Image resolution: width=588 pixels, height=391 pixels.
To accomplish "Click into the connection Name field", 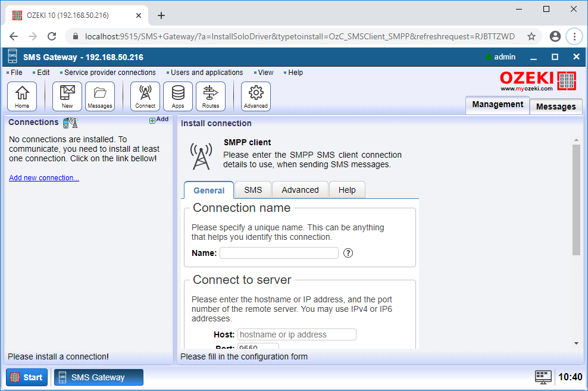I will tap(279, 253).
